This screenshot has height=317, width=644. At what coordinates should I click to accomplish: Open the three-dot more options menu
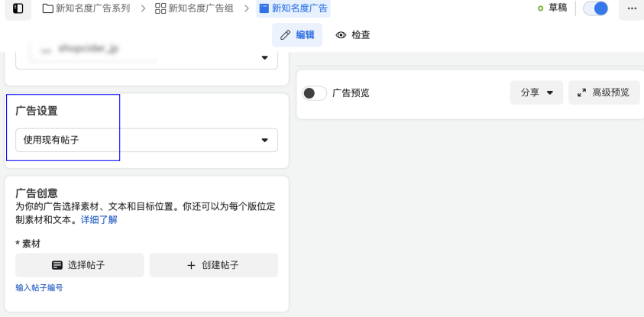pos(632,8)
